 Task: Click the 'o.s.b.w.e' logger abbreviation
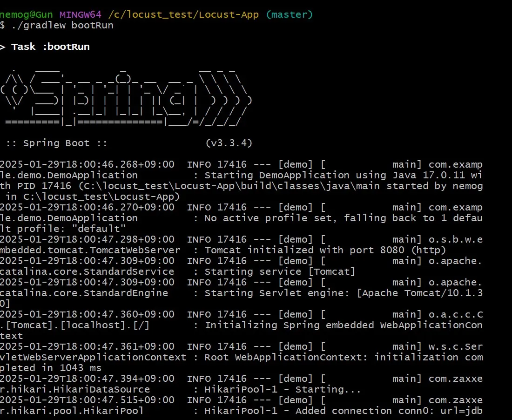[456, 239]
